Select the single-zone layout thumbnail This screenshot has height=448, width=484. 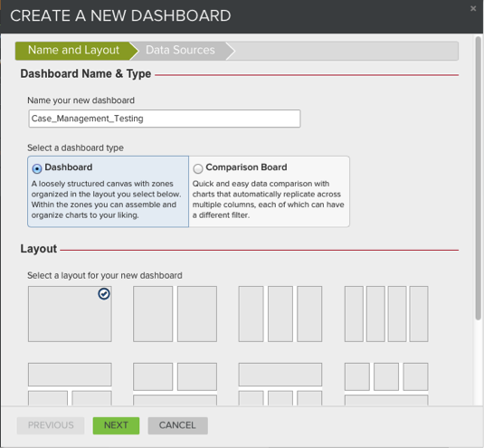tap(70, 314)
